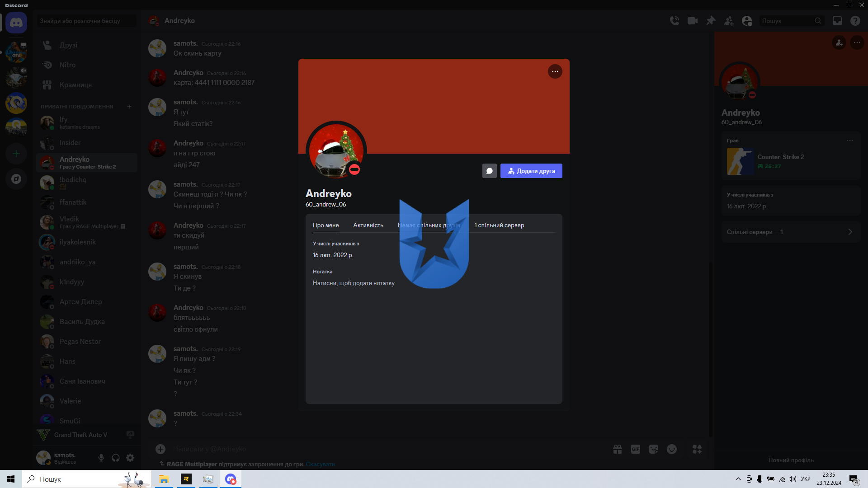This screenshot has height=488, width=868.
Task: Open the !bodichq direct message
Action: (86, 182)
